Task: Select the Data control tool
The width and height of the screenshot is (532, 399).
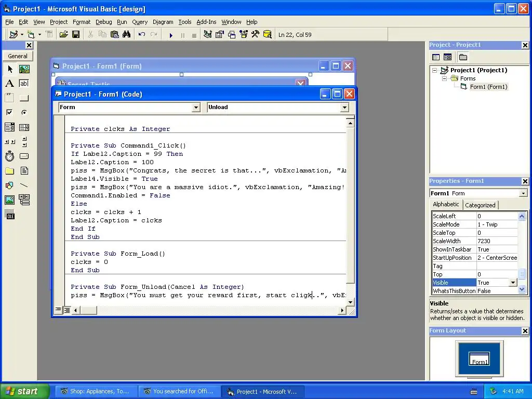Action: pos(24,200)
